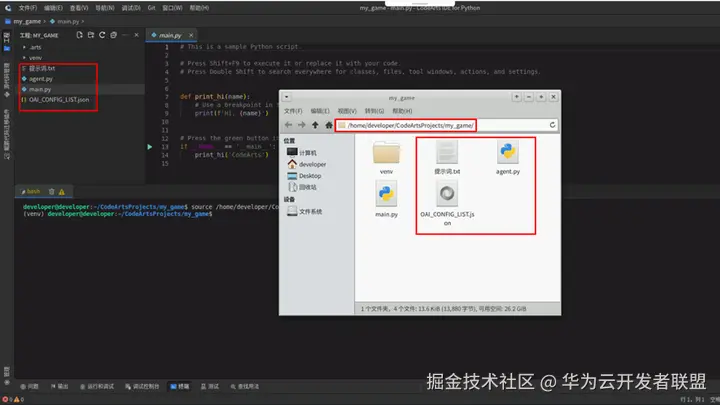Open the 问题 panel tab at the bottom

pos(29,387)
